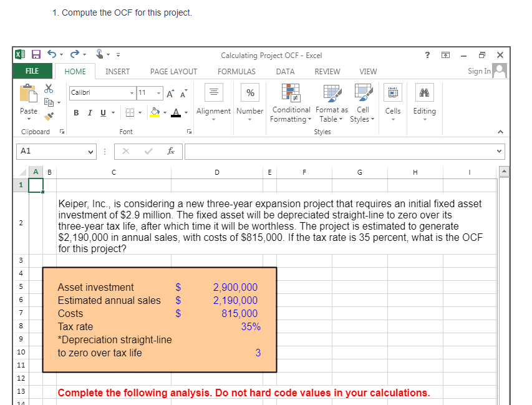The image size is (532, 405).
Task: Click the Save icon
Action: point(36,55)
